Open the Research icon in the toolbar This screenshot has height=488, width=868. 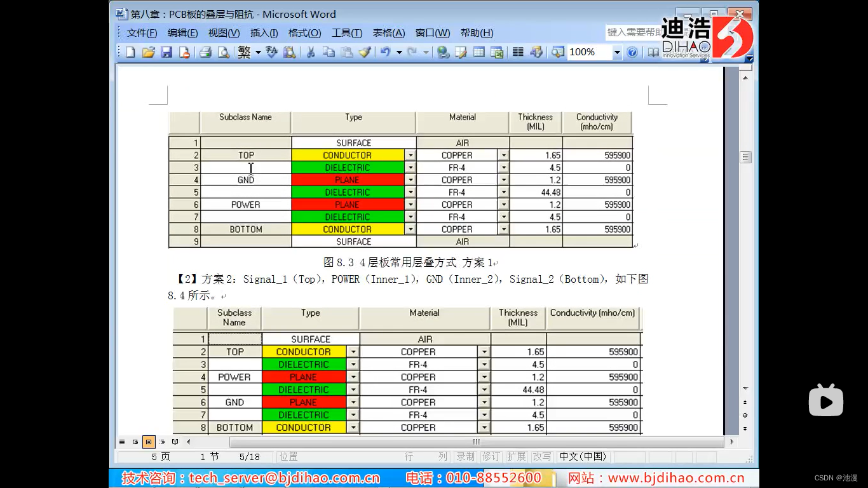(x=290, y=52)
